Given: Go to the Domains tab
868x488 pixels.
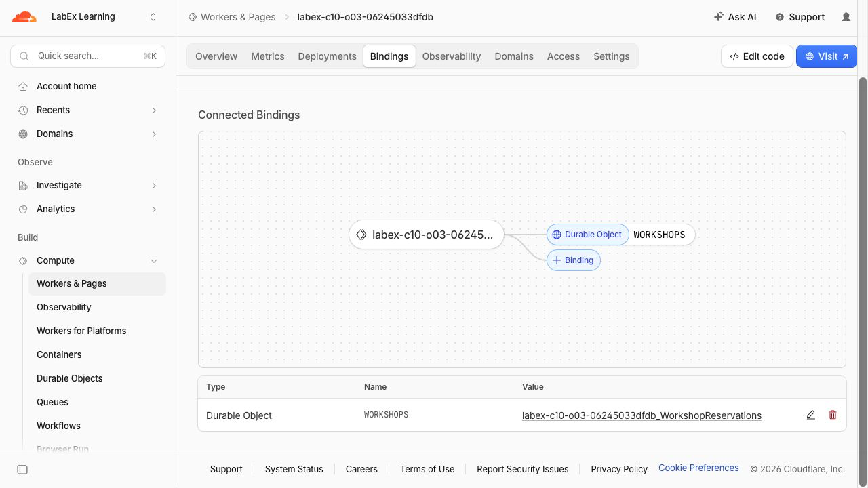Looking at the screenshot, I should 514,56.
